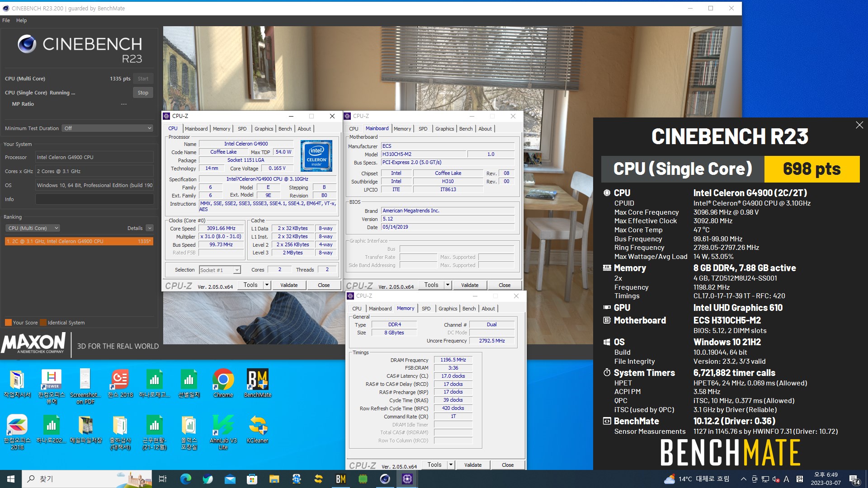
Task: Click the DRAM Frequency value 1196.5 MHz
Action: point(453,360)
